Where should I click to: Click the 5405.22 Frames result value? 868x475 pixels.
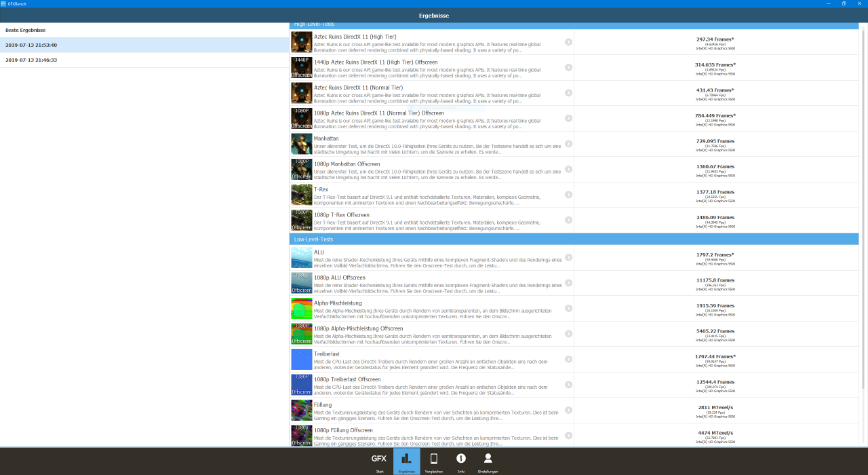[x=715, y=331]
